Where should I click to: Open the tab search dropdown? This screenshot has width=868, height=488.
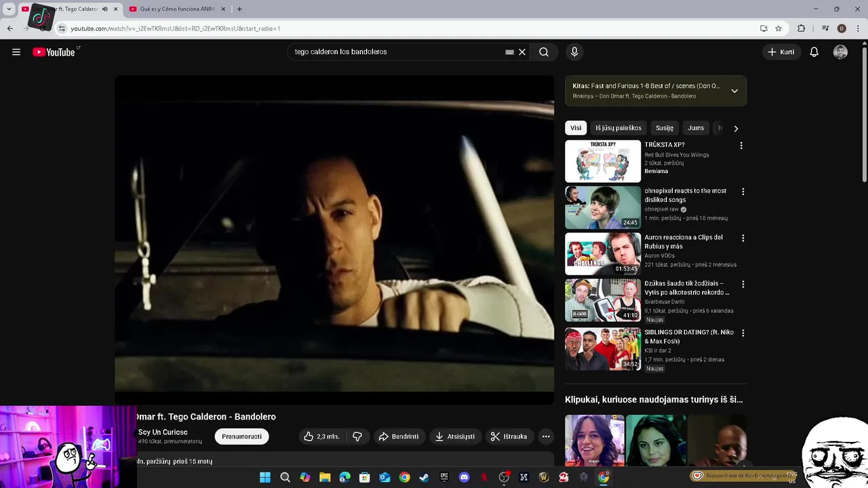(x=9, y=9)
